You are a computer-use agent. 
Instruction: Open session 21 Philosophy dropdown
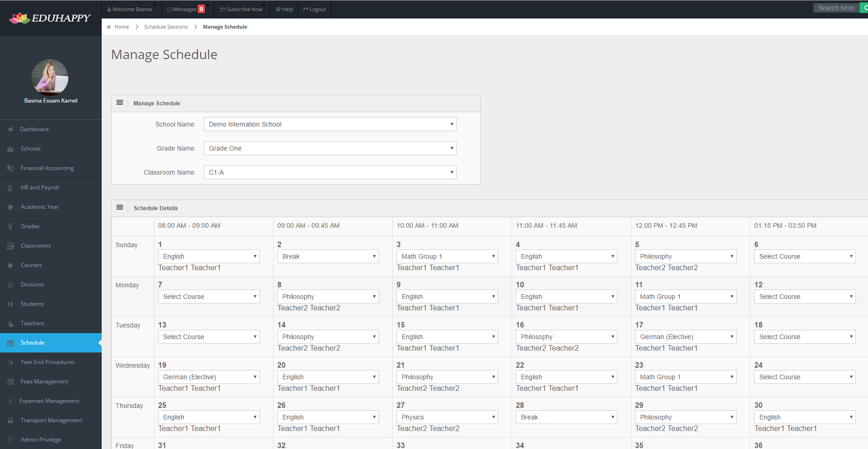click(447, 377)
